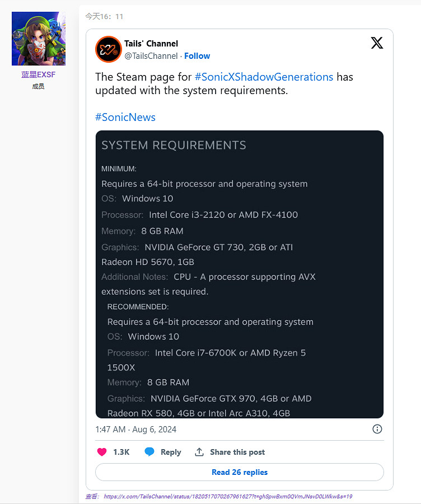Screen dimensions: 421x504
Task: Open the system requirements image
Action: [240, 274]
